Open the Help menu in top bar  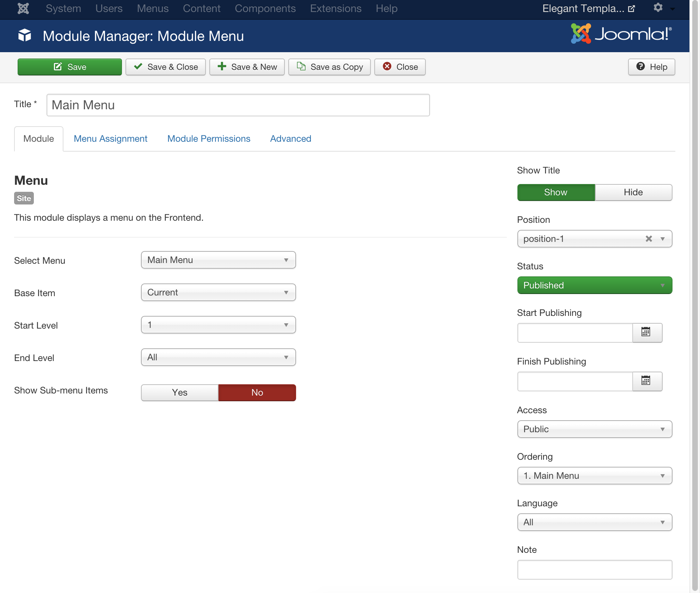click(386, 8)
